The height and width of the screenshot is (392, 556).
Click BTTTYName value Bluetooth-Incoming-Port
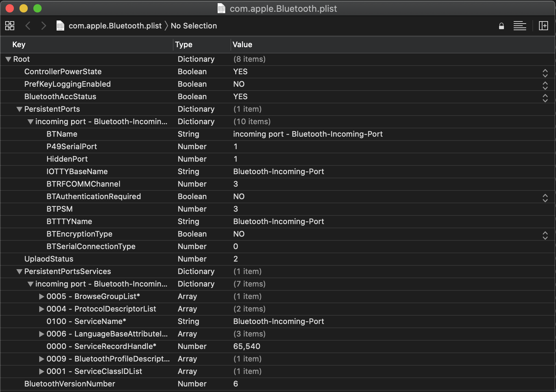279,221
